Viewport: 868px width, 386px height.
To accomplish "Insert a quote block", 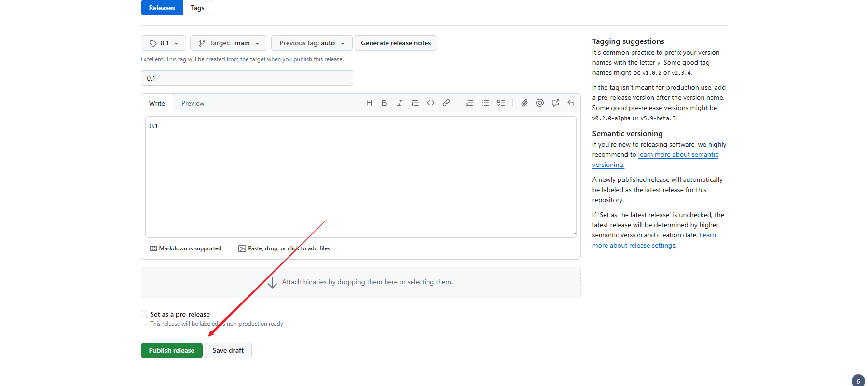I will point(415,103).
